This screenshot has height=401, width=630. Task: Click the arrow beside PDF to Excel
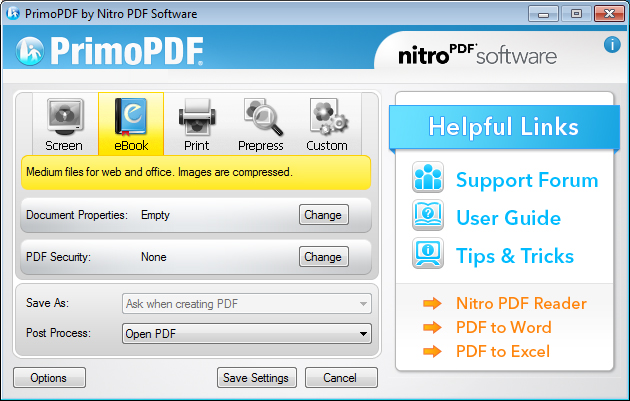tap(432, 352)
